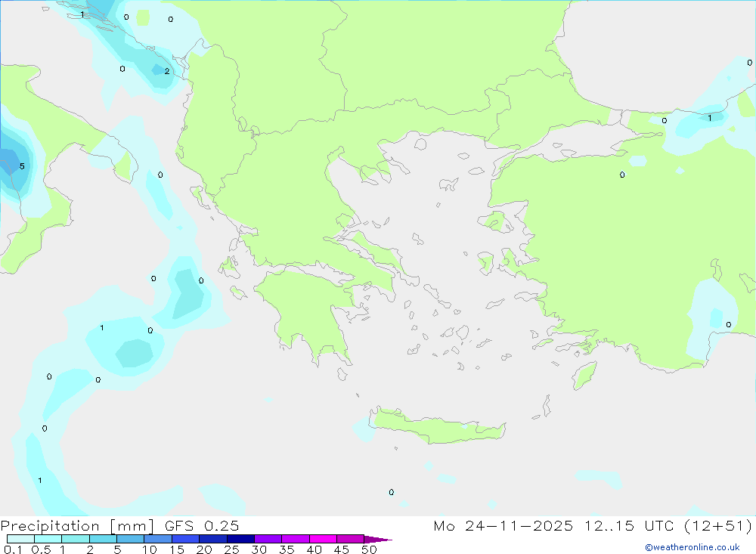756x554 pixels.
Task: Click the '2' precipitation value on the map
Action: (x=167, y=71)
